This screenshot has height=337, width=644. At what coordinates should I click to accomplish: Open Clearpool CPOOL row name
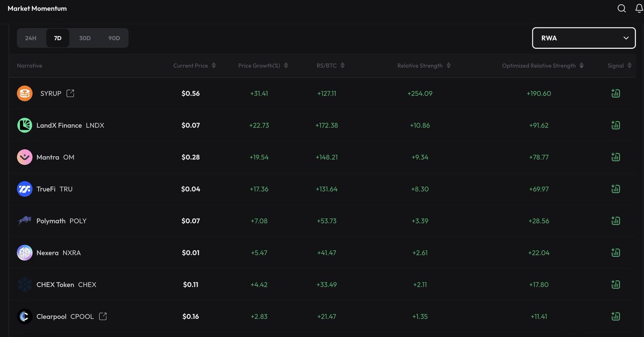pyautogui.click(x=65, y=317)
